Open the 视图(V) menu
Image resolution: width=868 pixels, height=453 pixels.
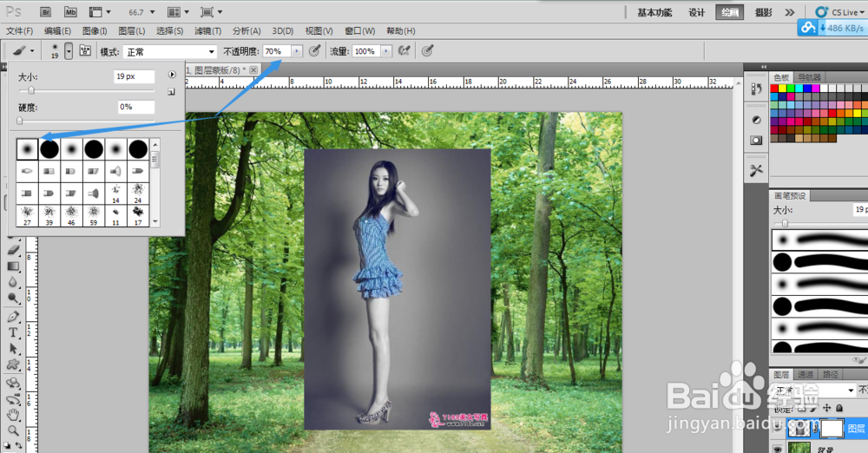[x=319, y=31]
